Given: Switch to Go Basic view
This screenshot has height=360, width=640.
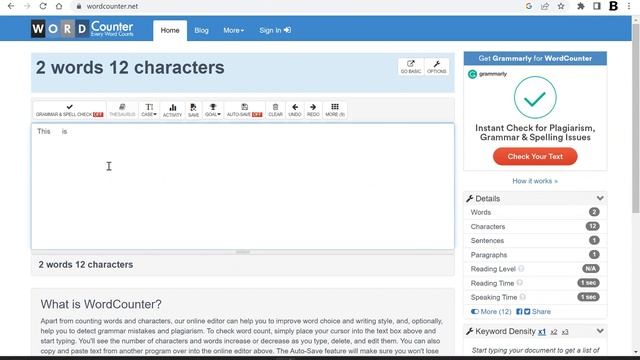Looking at the screenshot, I should click(411, 67).
